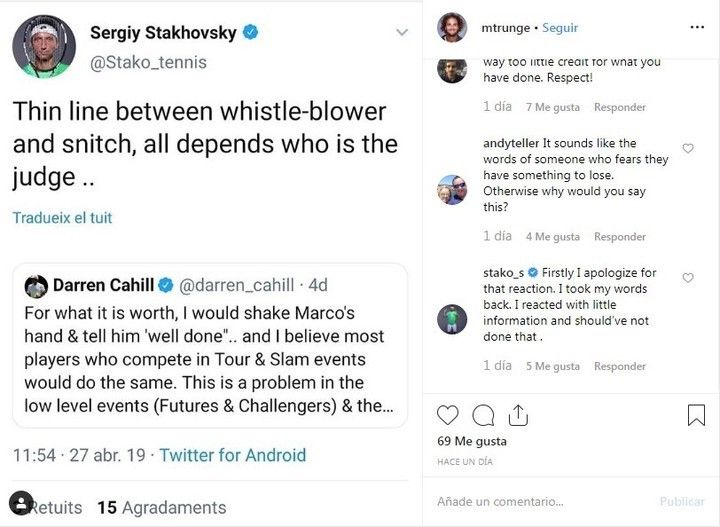Reply to andyteller's comment via Responder

point(620,237)
